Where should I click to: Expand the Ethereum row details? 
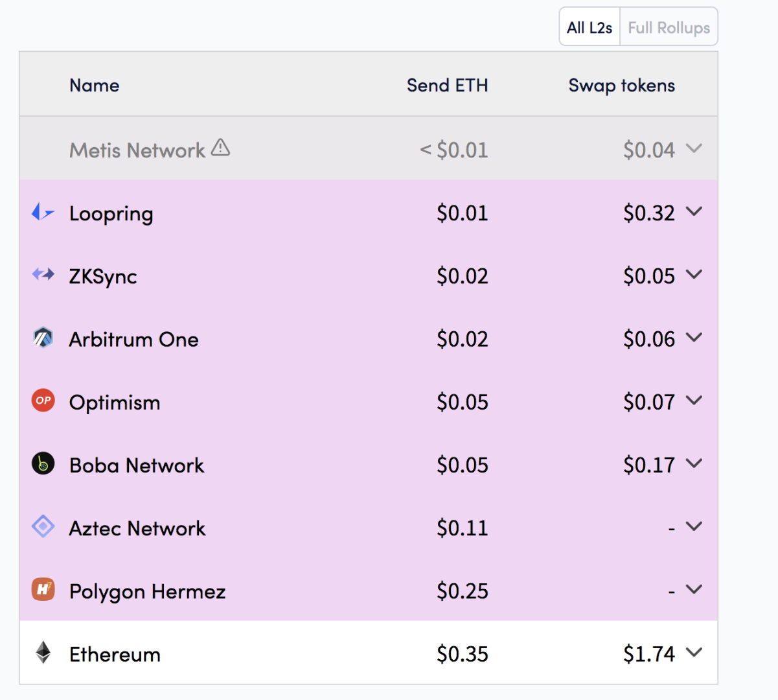tap(694, 652)
